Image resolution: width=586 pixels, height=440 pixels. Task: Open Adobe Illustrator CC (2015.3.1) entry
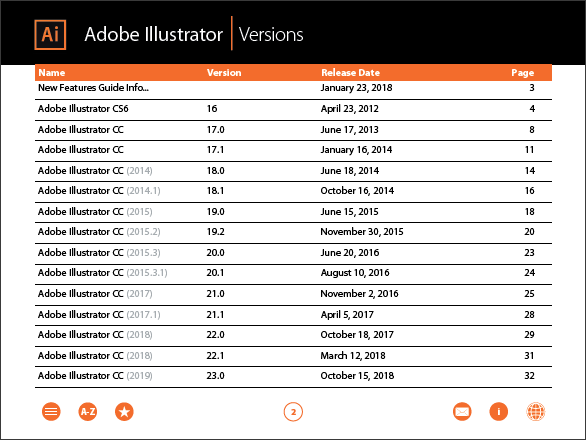103,273
